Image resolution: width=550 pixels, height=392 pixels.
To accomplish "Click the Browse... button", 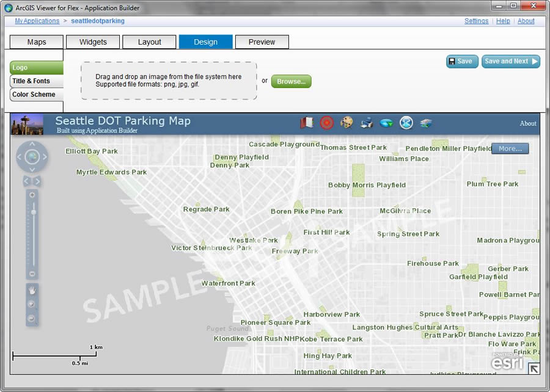I will pos(291,81).
